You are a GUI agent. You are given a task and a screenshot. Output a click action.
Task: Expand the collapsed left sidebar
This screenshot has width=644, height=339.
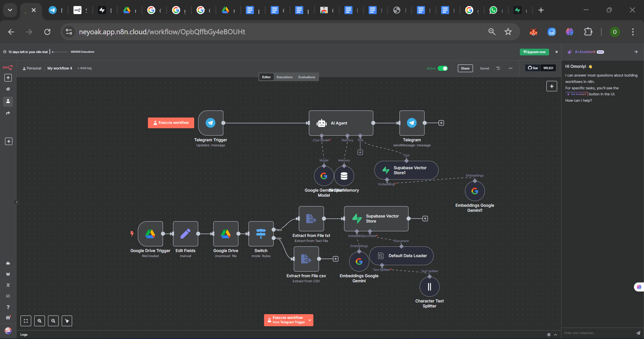coord(16,202)
